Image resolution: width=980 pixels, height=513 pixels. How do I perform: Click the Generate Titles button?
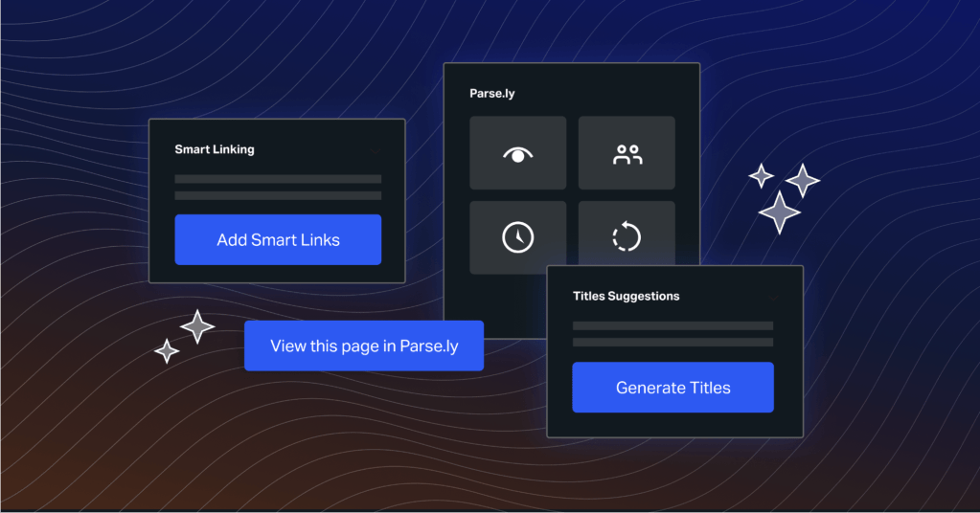[x=673, y=388]
